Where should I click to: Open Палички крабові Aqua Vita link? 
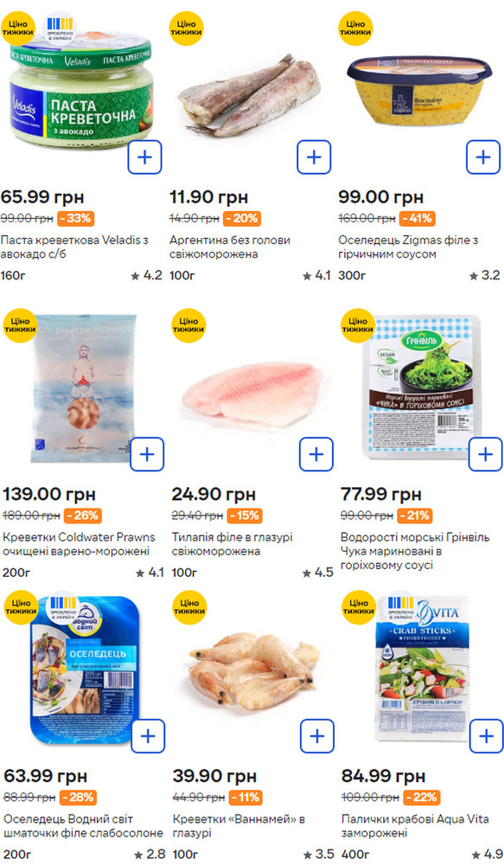tap(415, 826)
